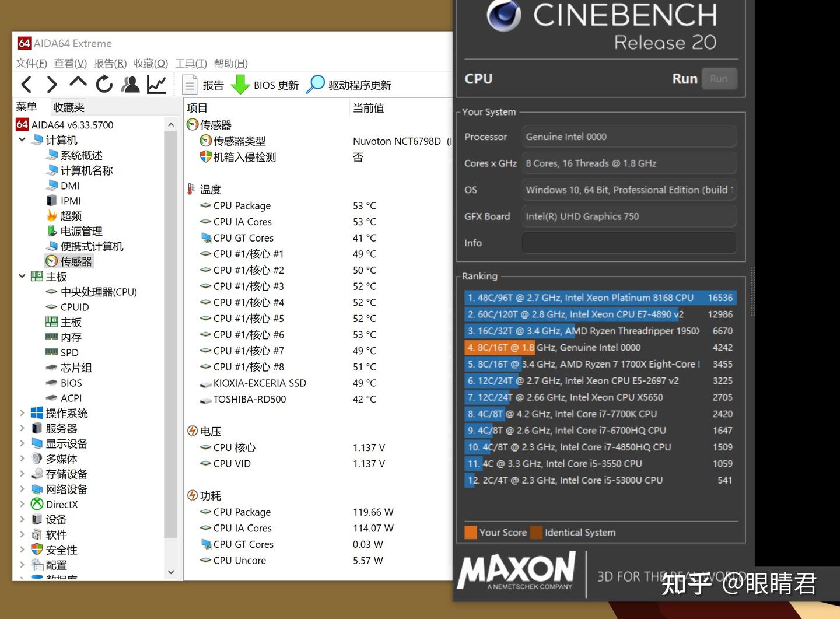Open the user icon in AIDA64 toolbar

[131, 85]
